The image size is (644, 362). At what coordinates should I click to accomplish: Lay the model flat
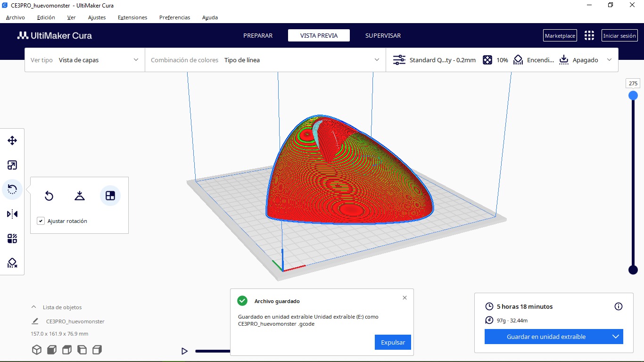[x=80, y=196]
